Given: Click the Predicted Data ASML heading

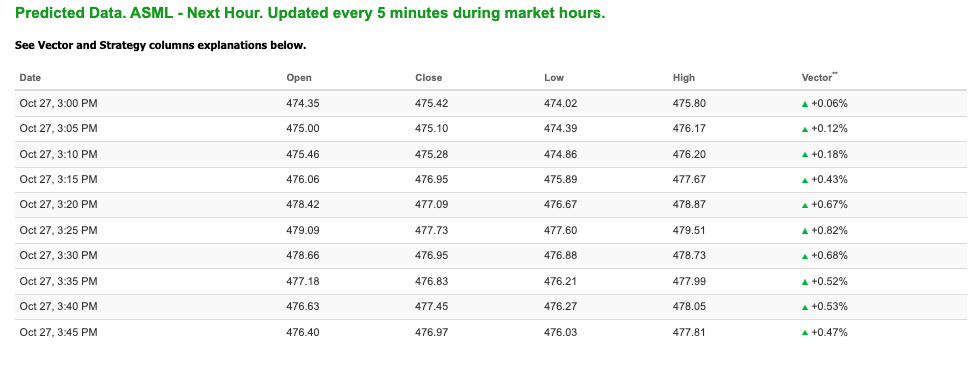Looking at the screenshot, I should [x=310, y=13].
